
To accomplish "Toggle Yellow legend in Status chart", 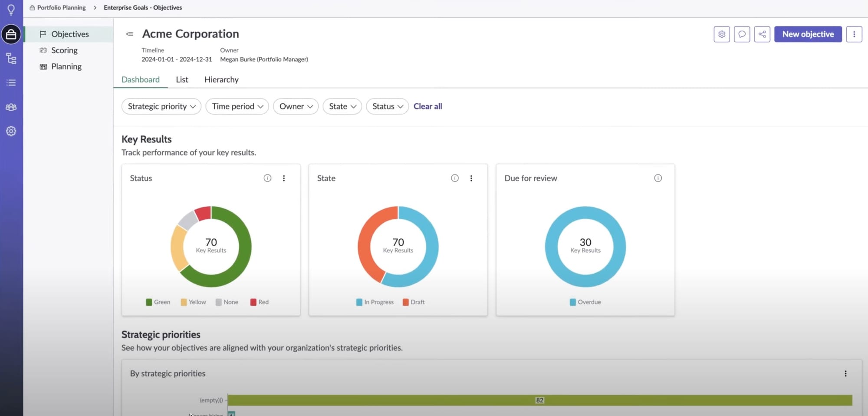I will [x=193, y=302].
